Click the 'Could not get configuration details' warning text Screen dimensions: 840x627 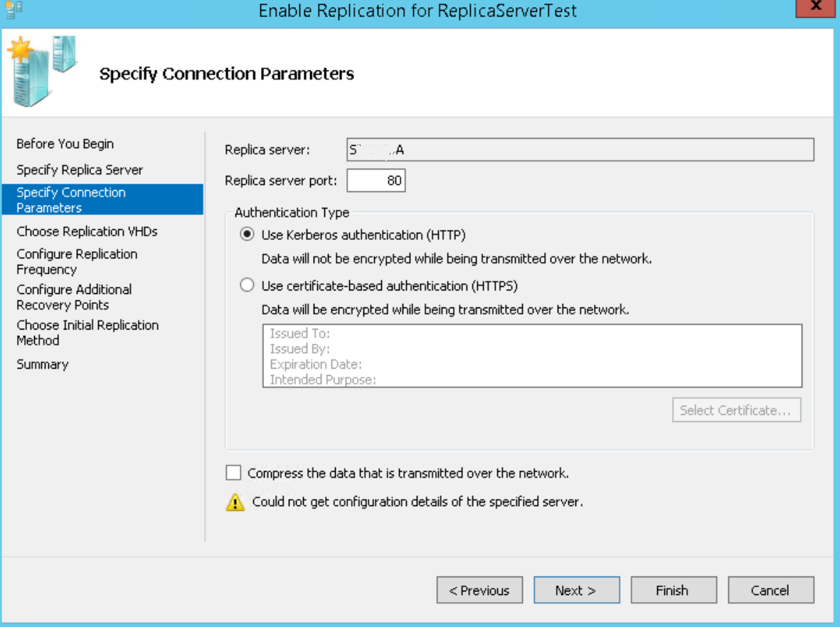tap(418, 502)
